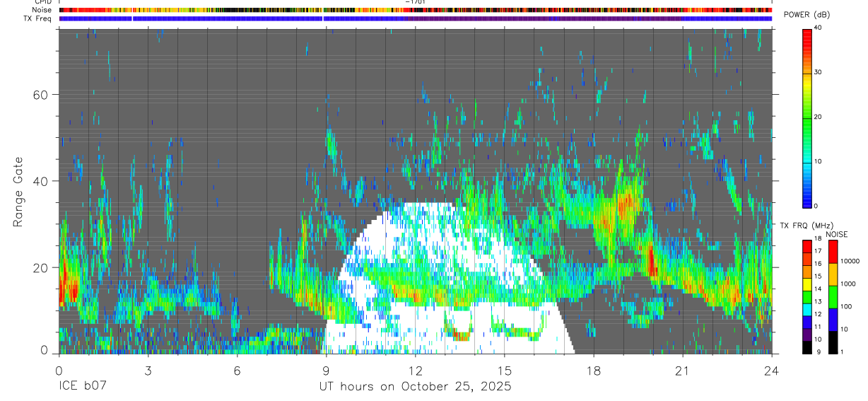Image resolution: width=868 pixels, height=401 pixels.
Task: Click the x-axis tick label '9'
Action: (x=326, y=371)
